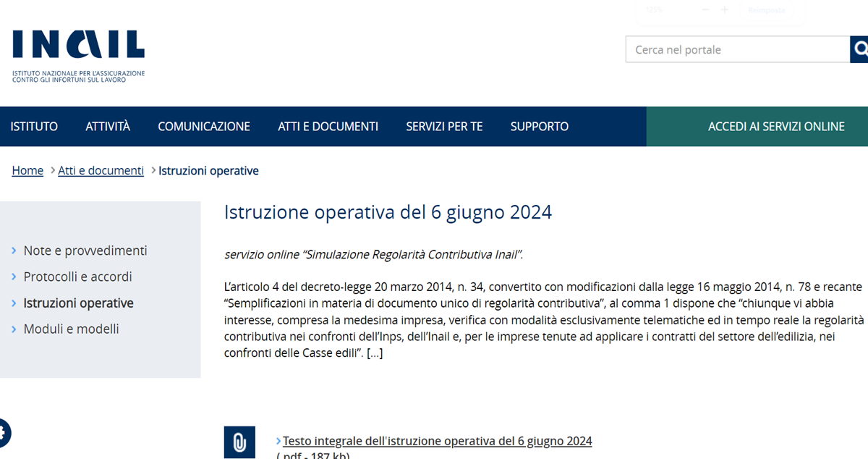Screen dimensions: 868x459
Task: Open the cookie settings icon at left edge
Action: tap(4, 433)
